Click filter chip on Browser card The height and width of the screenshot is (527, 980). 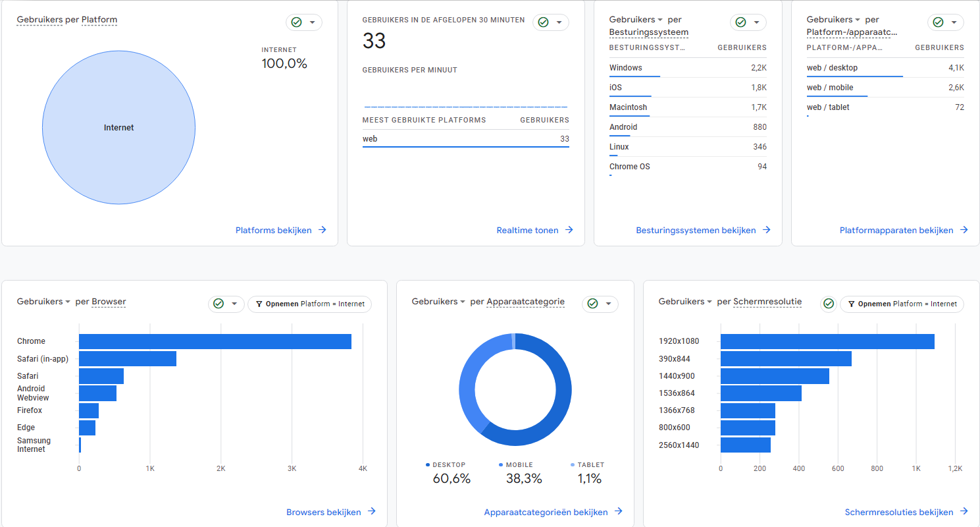pos(309,304)
